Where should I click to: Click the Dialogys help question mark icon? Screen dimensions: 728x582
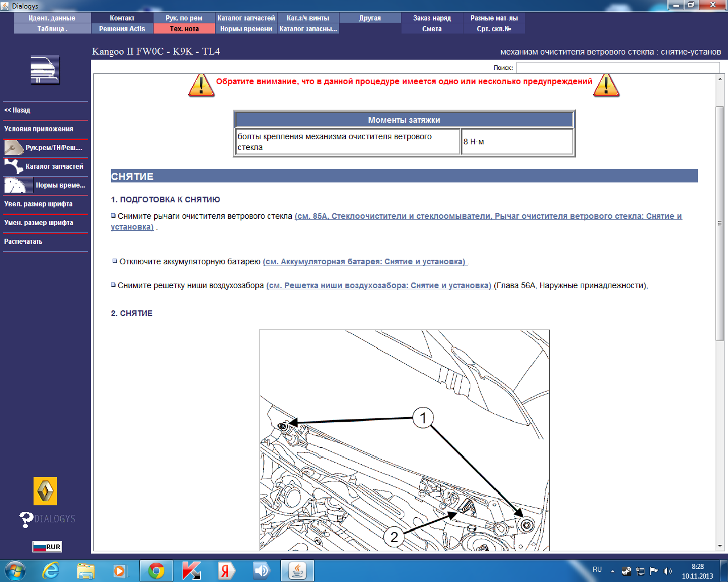coord(26,519)
